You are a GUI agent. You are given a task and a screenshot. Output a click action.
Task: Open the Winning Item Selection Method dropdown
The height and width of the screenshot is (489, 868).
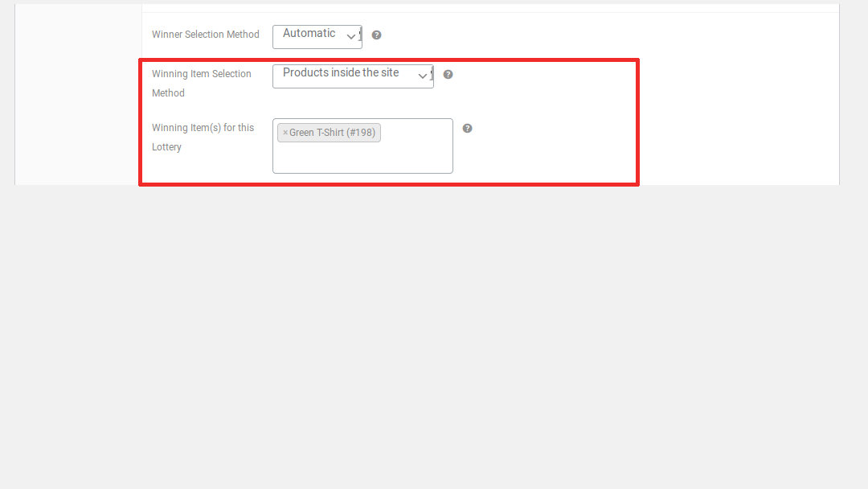tap(353, 76)
